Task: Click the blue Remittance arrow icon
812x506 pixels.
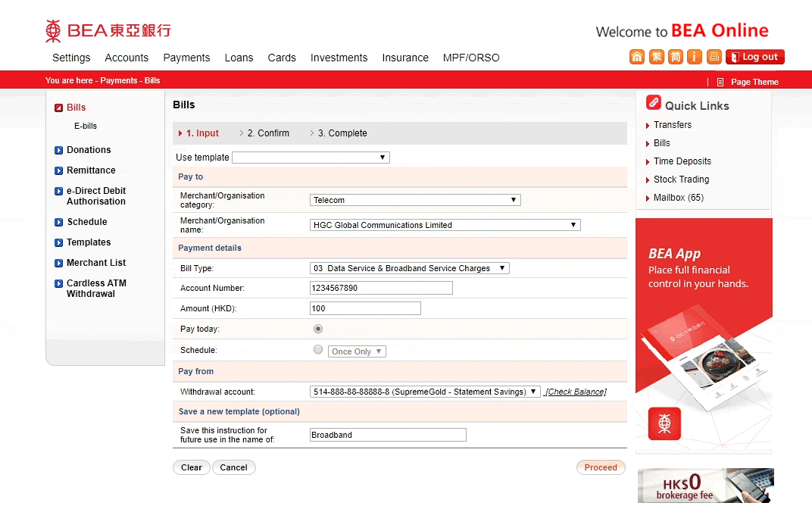Action: [x=58, y=170]
